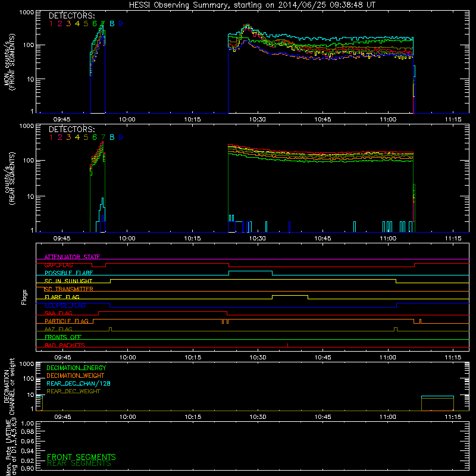Click the raised POSSIBLE_FLARE step in the Flags panel
The image size is (476, 476).
pyautogui.click(x=250, y=271)
